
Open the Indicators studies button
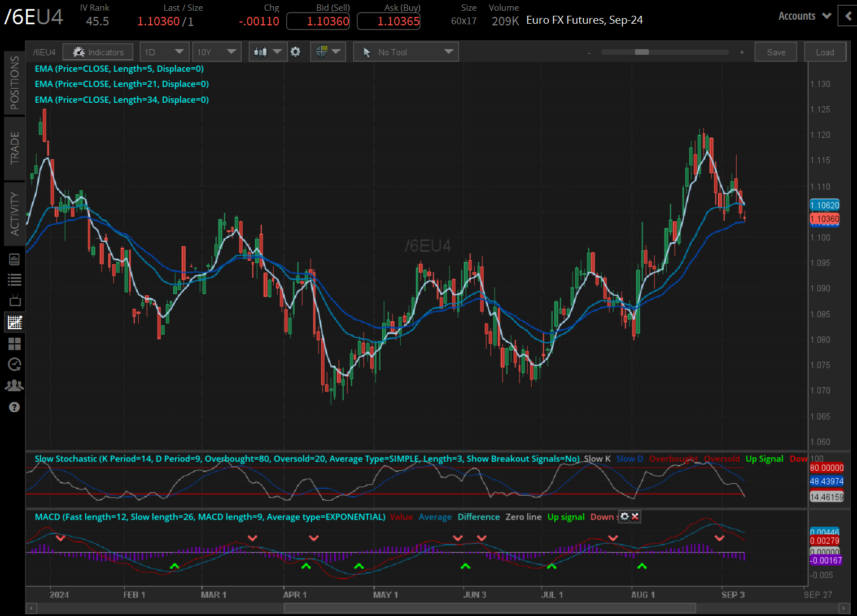(98, 52)
